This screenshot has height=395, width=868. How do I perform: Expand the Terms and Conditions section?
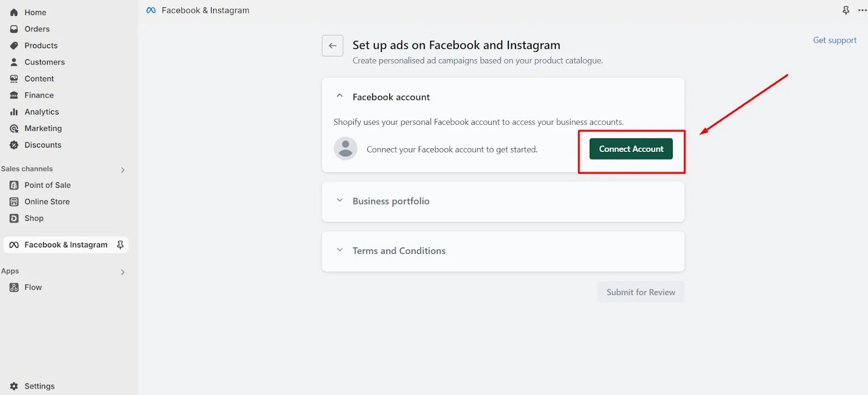point(340,250)
